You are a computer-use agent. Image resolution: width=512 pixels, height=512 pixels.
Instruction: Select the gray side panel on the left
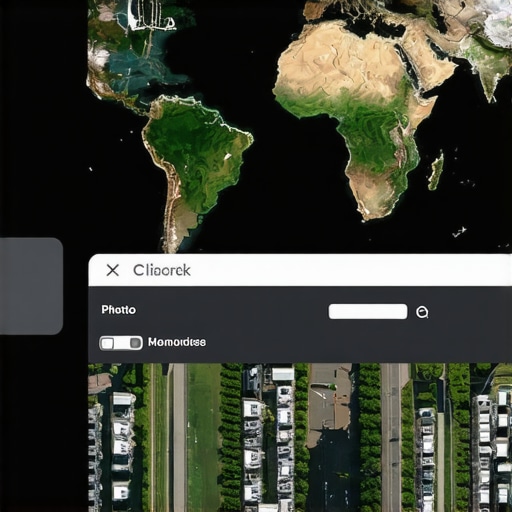(x=31, y=286)
